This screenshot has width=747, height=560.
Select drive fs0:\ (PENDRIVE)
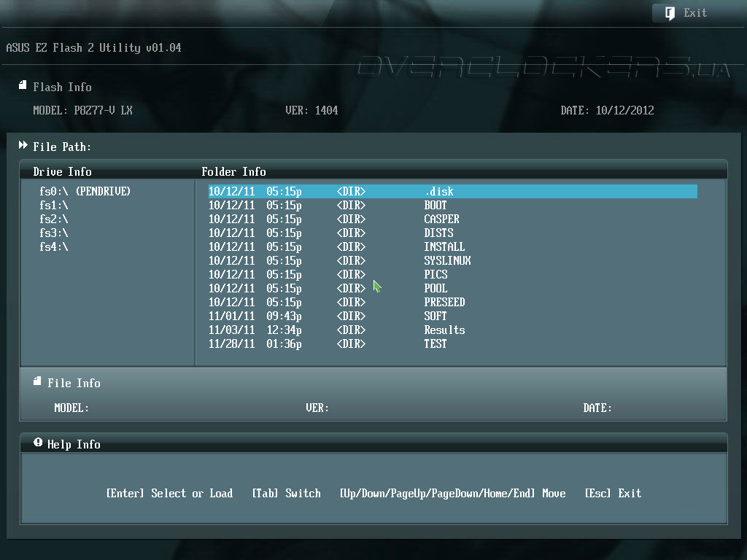(x=85, y=192)
